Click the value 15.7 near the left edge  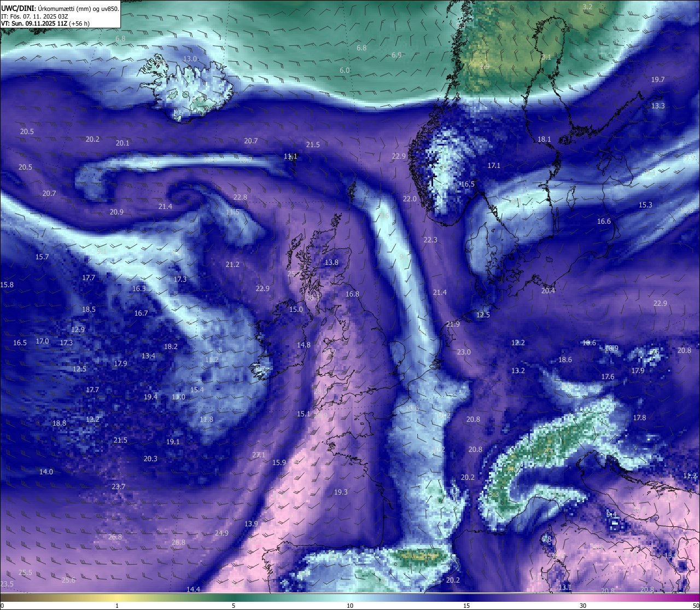(x=42, y=257)
